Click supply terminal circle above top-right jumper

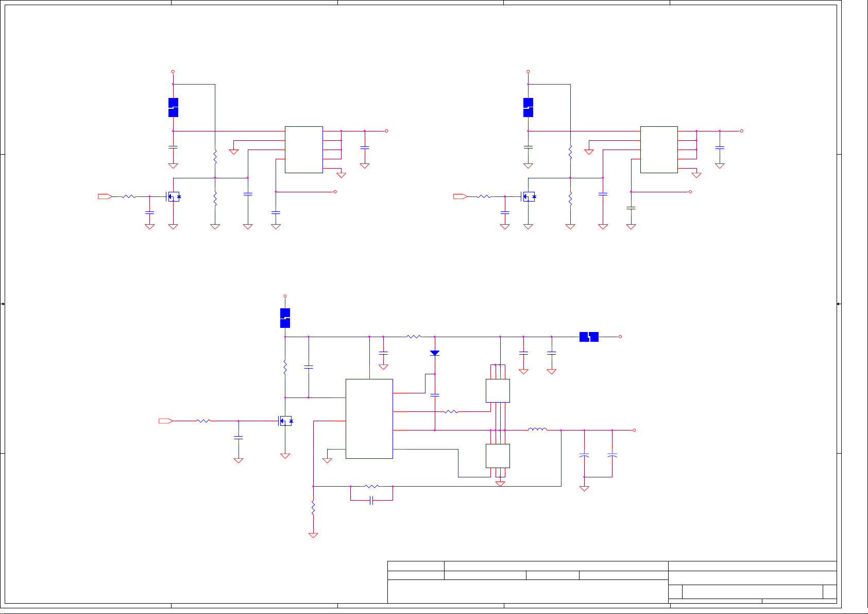pos(528,72)
